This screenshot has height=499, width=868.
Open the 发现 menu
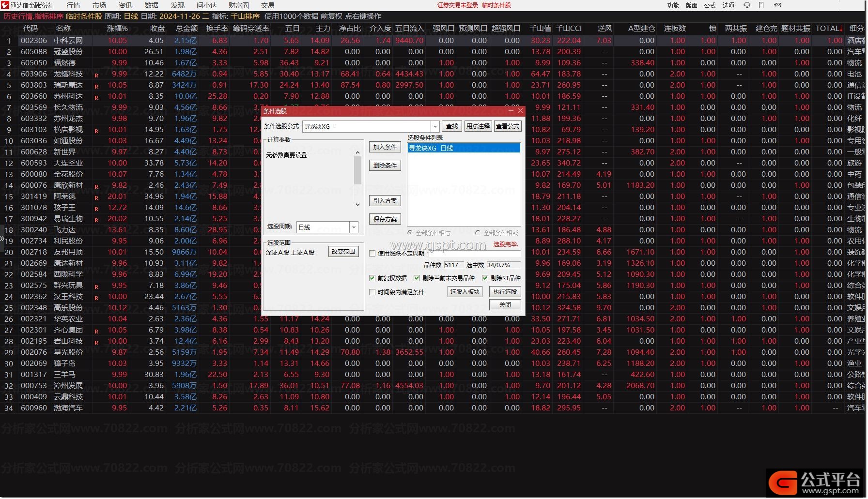178,5
